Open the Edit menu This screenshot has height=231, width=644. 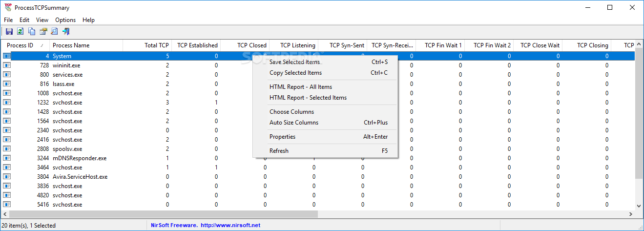click(24, 20)
